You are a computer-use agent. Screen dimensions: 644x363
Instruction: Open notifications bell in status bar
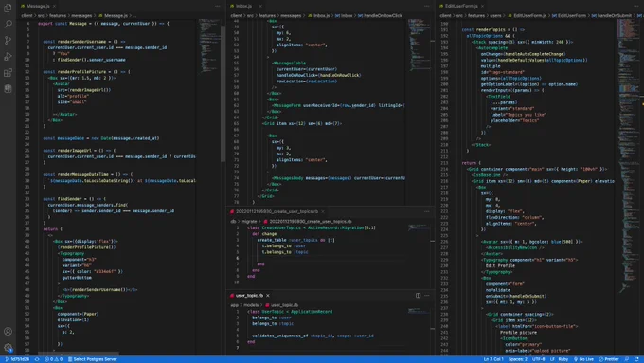636,359
